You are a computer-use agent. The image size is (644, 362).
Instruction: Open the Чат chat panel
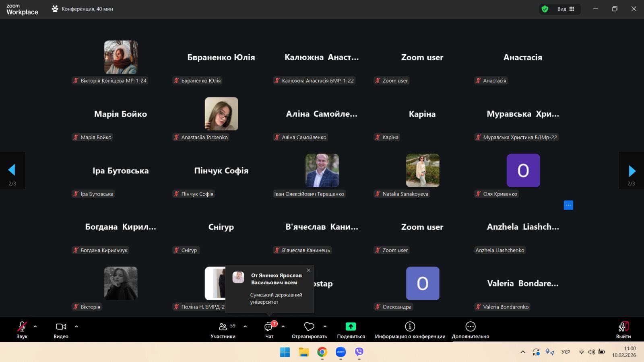[x=269, y=327]
